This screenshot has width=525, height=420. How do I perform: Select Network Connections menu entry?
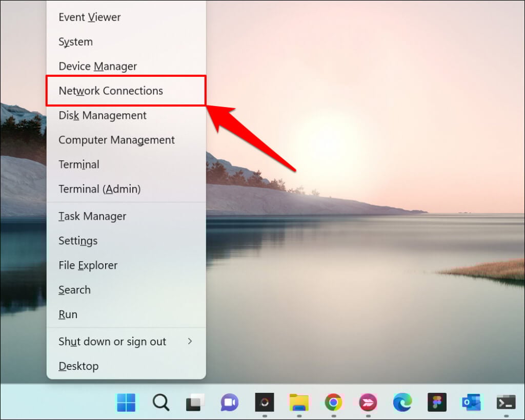point(126,91)
